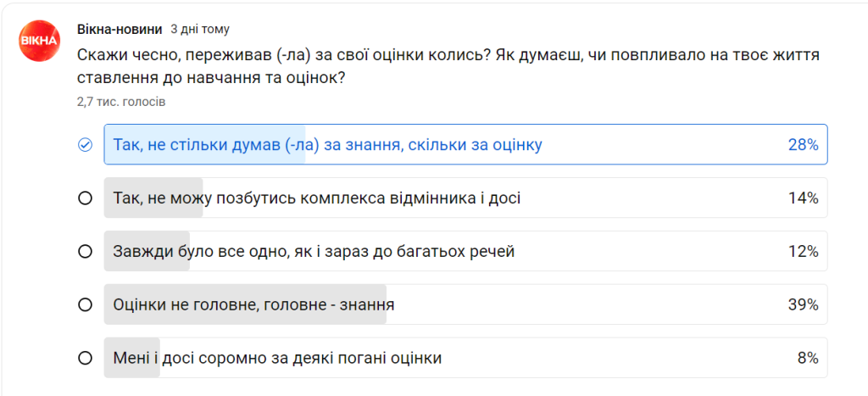The image size is (868, 396).
Task: Select radio button for 'Мені і досі соромно'
Action: 85,358
